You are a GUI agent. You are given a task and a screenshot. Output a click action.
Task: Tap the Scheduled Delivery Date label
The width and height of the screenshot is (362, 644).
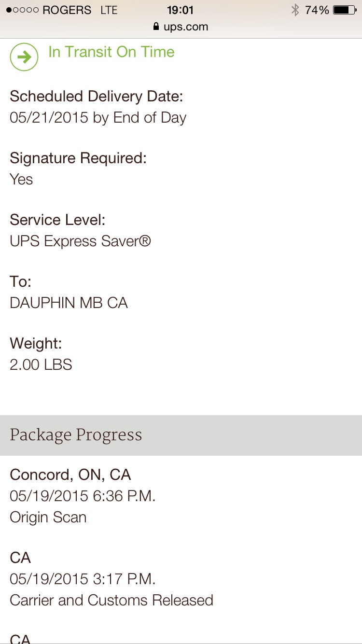point(97,97)
